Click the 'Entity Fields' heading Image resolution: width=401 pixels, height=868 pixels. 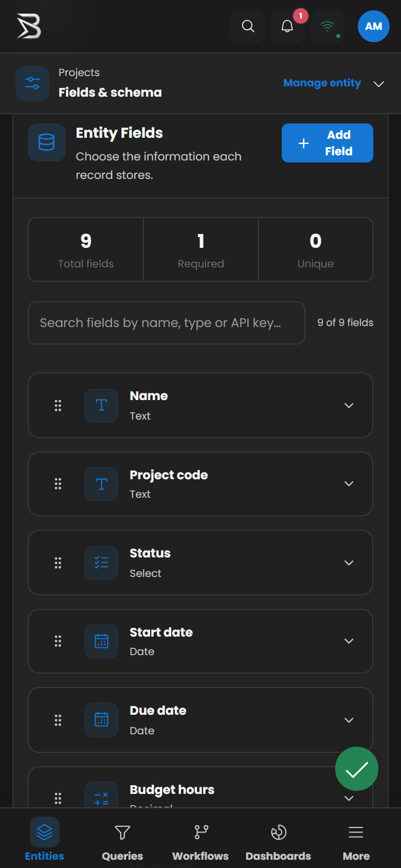point(119,133)
